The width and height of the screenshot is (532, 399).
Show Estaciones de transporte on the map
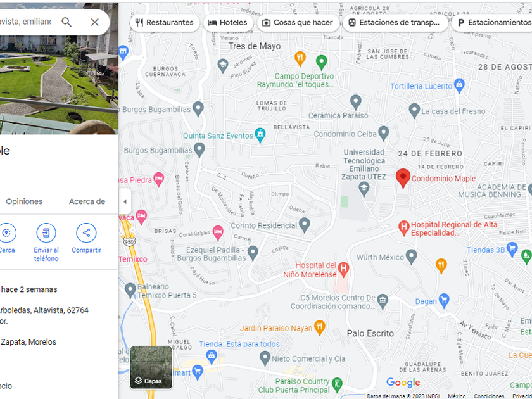tap(395, 23)
